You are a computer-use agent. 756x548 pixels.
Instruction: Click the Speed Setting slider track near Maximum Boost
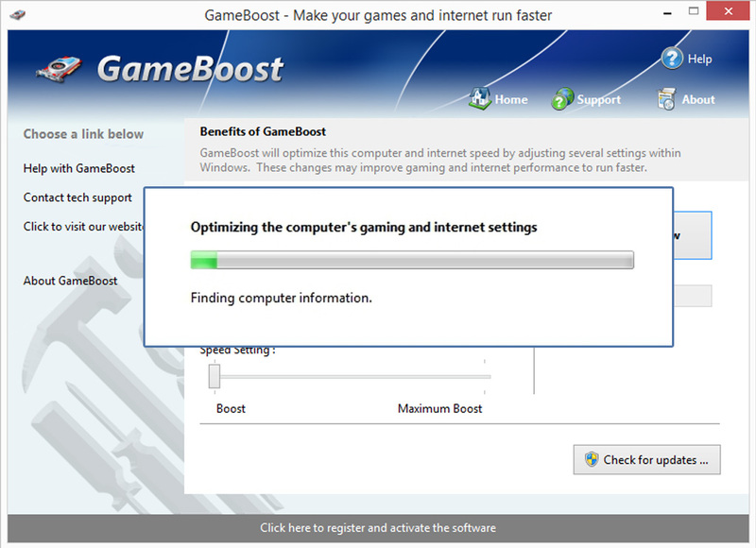(482, 376)
